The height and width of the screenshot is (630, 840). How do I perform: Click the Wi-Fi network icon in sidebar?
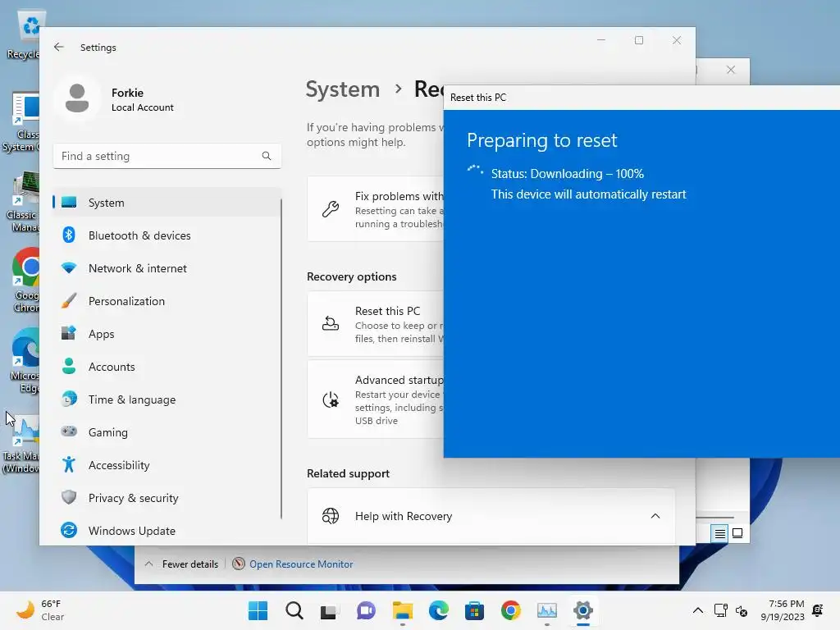click(69, 268)
